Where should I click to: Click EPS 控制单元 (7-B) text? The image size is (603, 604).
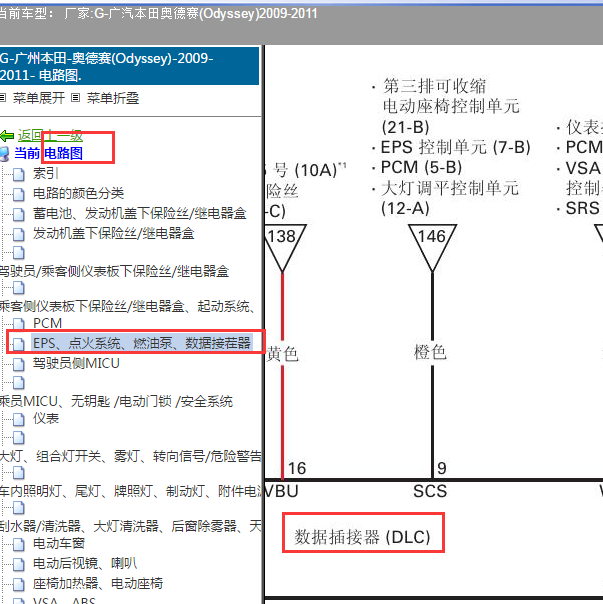click(x=456, y=147)
